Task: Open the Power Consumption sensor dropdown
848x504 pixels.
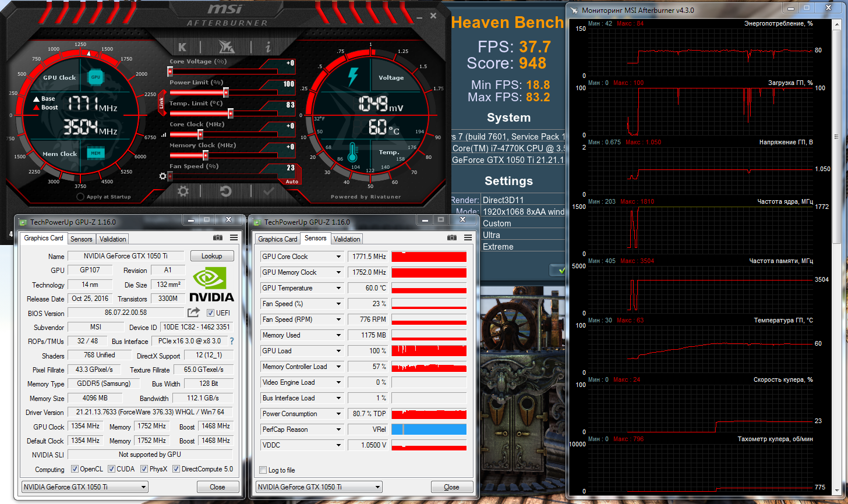Action: click(x=338, y=414)
